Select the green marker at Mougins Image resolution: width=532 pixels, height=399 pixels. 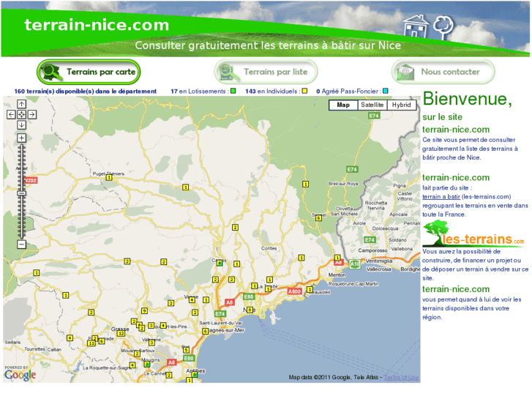pyautogui.click(x=147, y=365)
